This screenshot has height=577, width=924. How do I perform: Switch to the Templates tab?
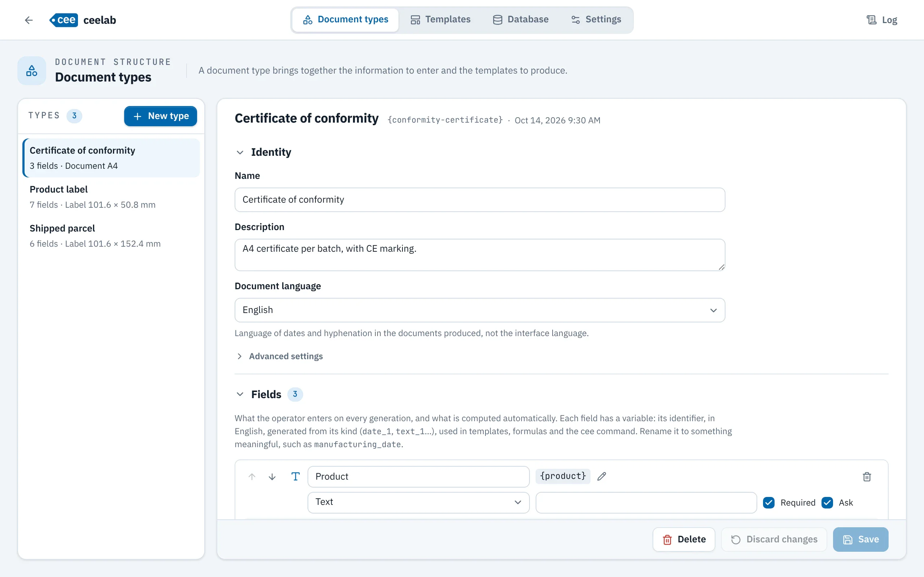point(440,19)
